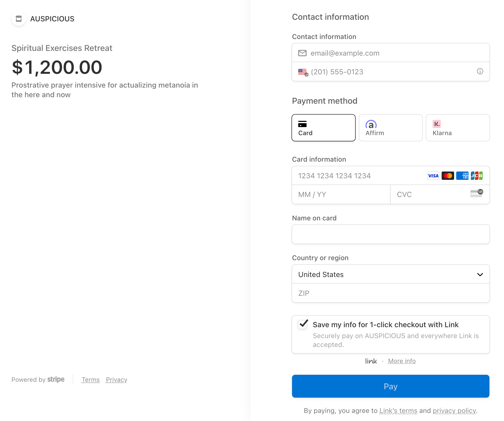Open Stripe's Terms link in the footer
This screenshot has width=504, height=421.
pyautogui.click(x=90, y=380)
